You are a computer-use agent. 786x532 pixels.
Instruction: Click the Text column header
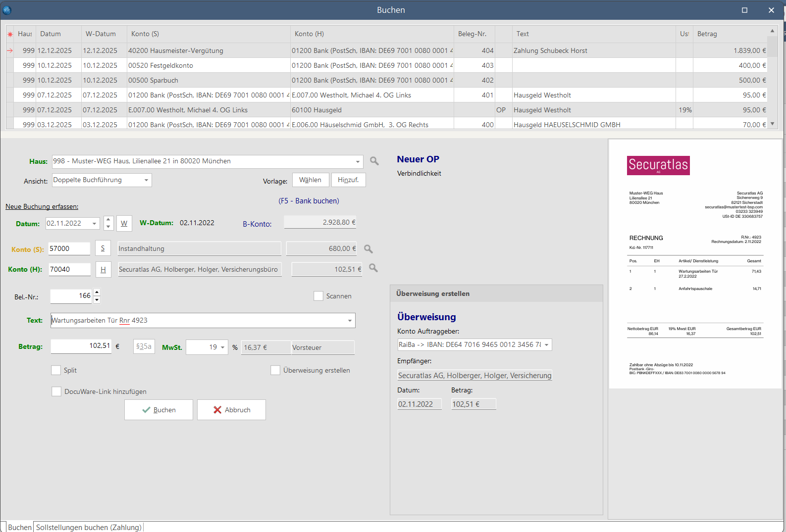[594, 34]
